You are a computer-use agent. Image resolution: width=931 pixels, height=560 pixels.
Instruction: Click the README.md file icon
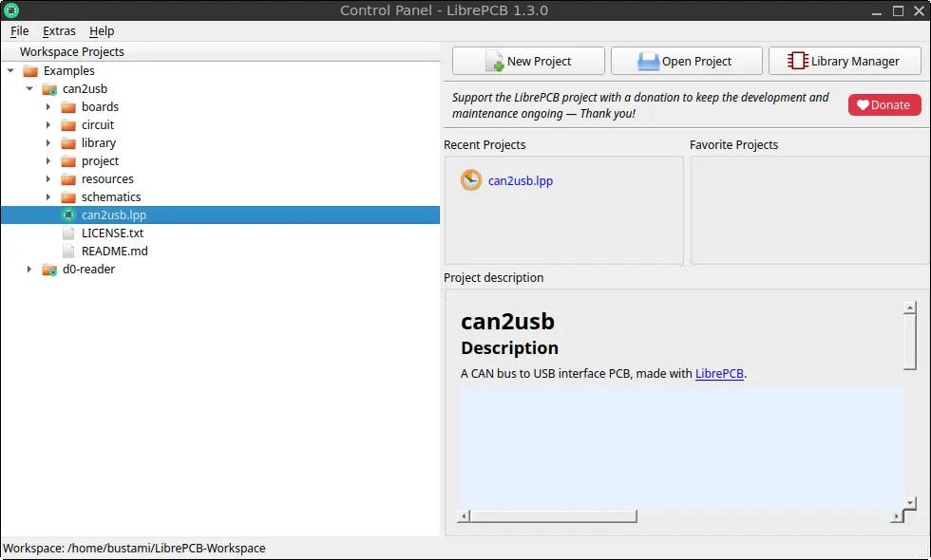68,251
